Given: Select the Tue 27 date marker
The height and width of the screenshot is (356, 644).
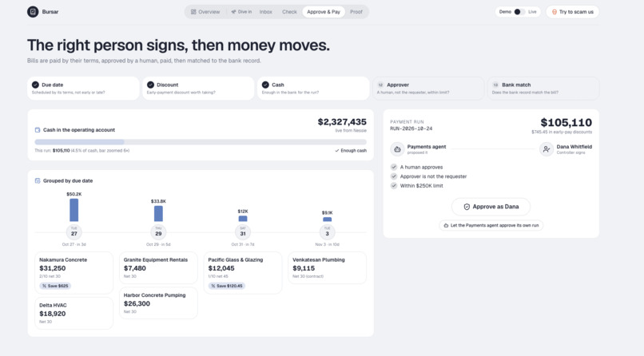Looking at the screenshot, I should 74,232.
